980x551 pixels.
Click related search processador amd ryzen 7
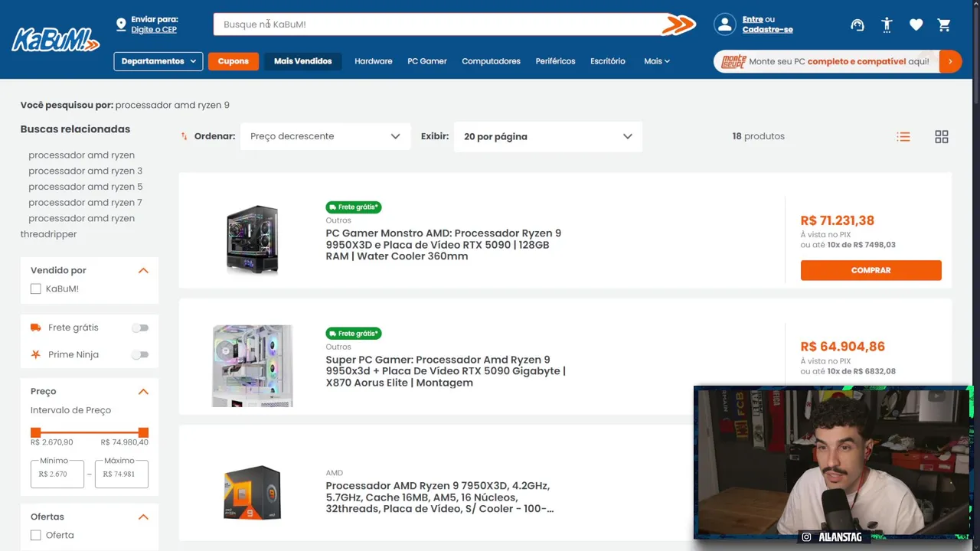86,203
